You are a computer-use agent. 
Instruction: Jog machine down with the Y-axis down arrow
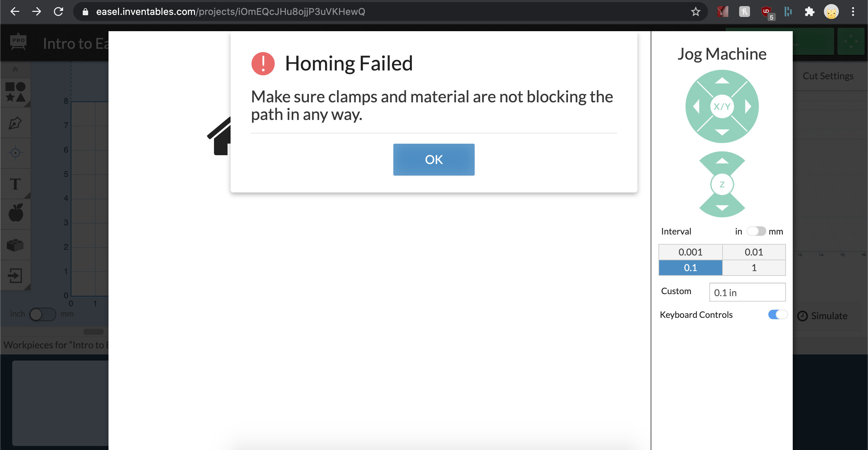click(722, 132)
